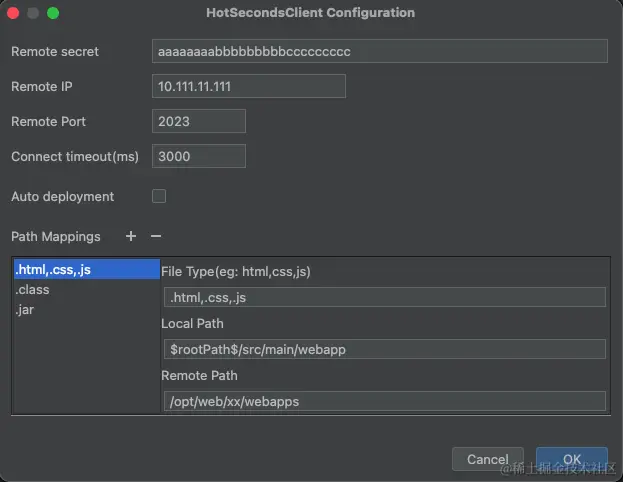The image size is (623, 482).
Task: Click the plus icon to add path mapping
Action: coord(131,237)
